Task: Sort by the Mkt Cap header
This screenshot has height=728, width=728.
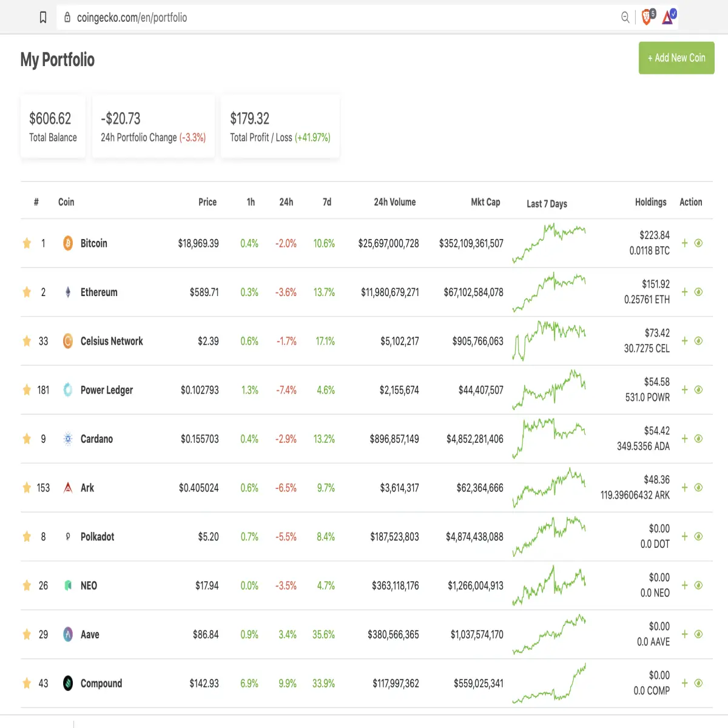Action: [x=485, y=202]
